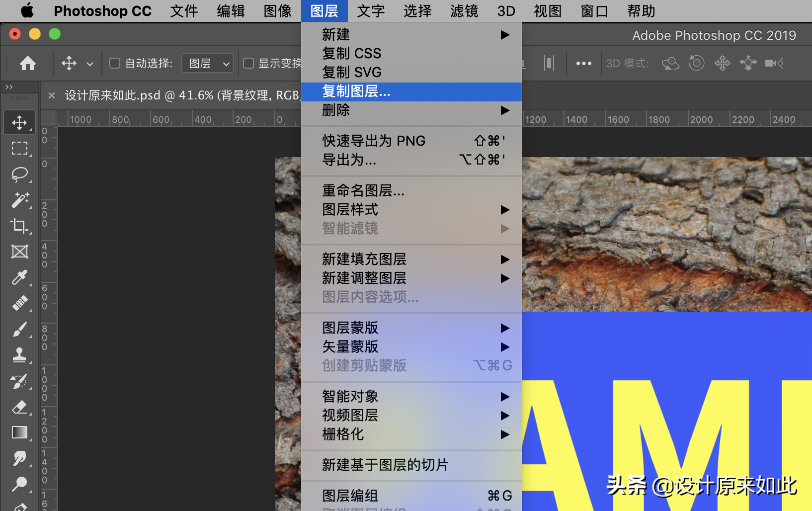
Task: Expand the 智能对象 submenu
Action: pos(411,397)
